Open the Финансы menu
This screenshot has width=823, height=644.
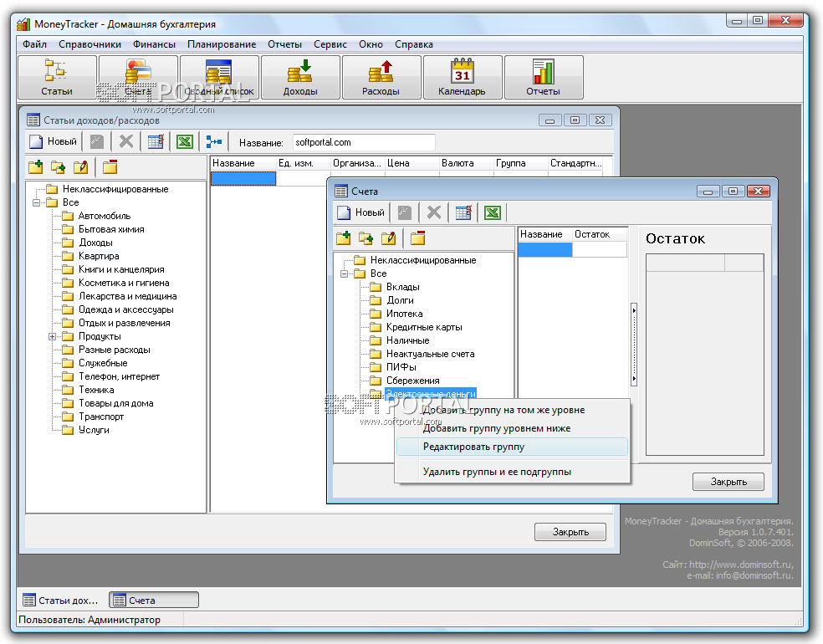(x=154, y=44)
